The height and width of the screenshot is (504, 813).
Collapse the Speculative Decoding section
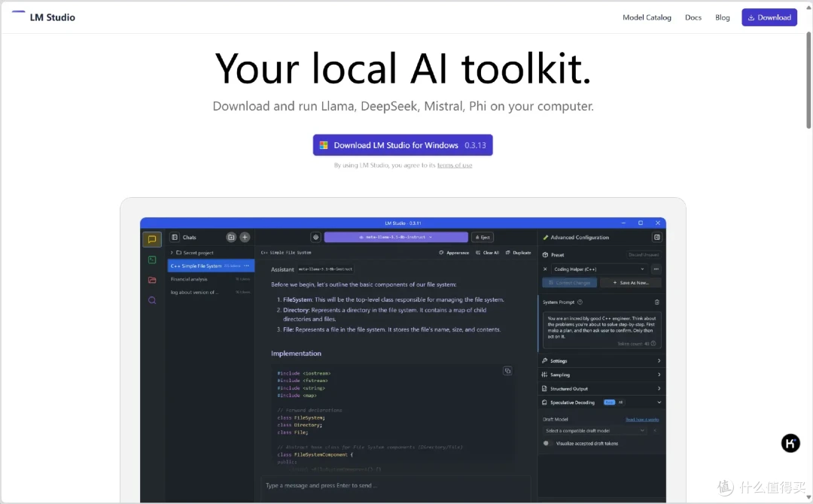tap(601, 402)
